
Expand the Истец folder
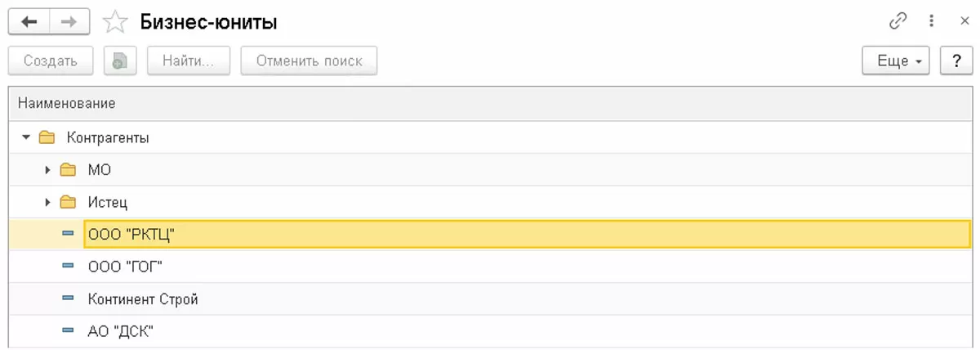click(47, 203)
